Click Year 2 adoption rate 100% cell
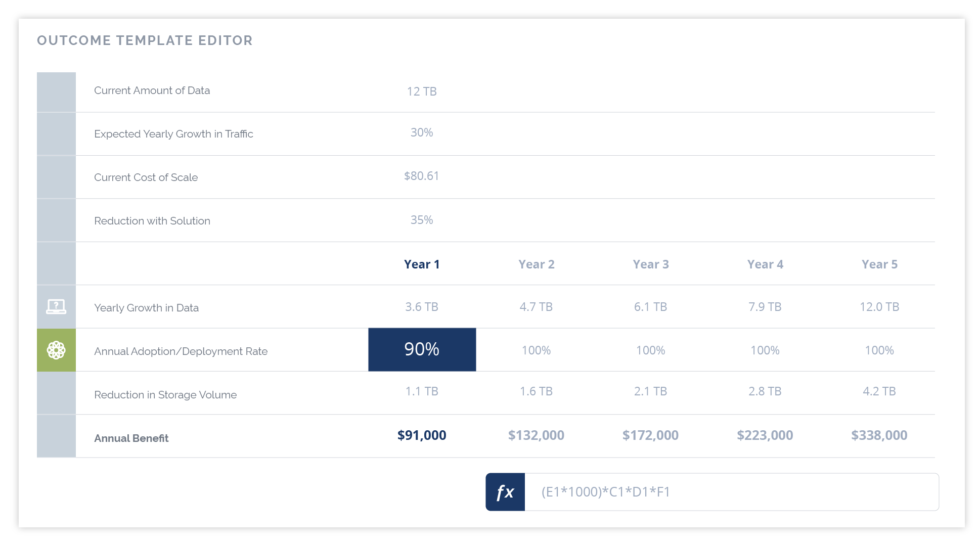Image resolution: width=980 pixels, height=541 pixels. pos(536,350)
